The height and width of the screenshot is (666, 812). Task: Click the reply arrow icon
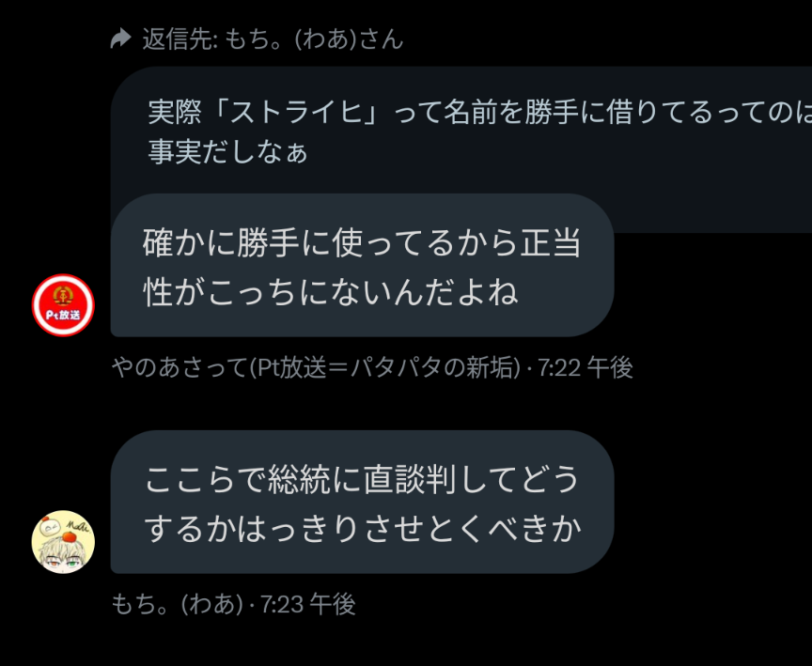point(120,39)
